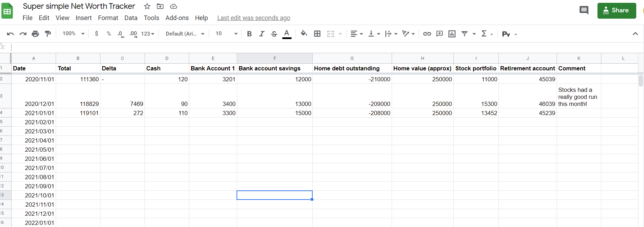Image resolution: width=644 pixels, height=227 pixels.
Task: Select the Stock portfolio value 13452
Action: pyautogui.click(x=476, y=113)
